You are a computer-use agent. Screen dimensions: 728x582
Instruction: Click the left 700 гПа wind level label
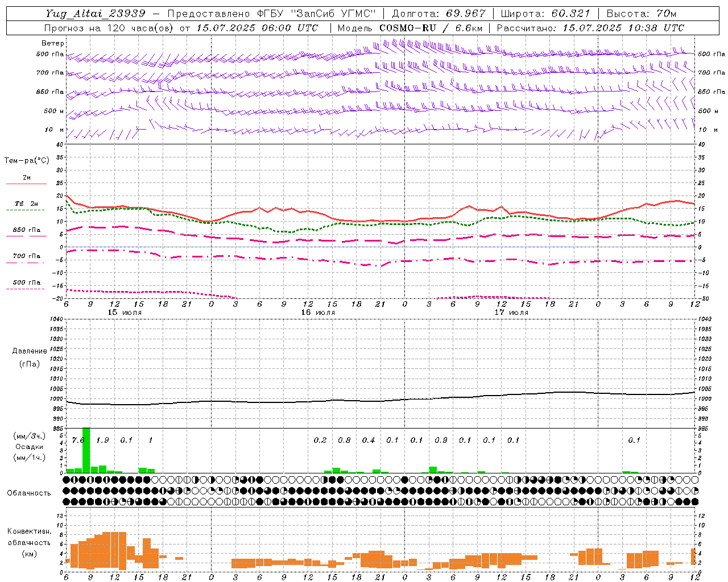click(50, 73)
